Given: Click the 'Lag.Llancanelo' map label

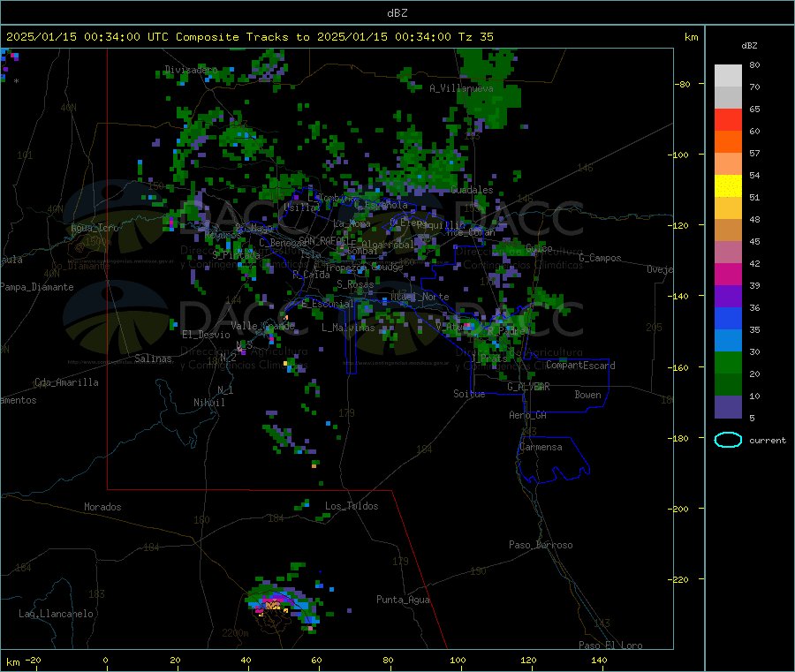Looking at the screenshot, I should 56,614.
